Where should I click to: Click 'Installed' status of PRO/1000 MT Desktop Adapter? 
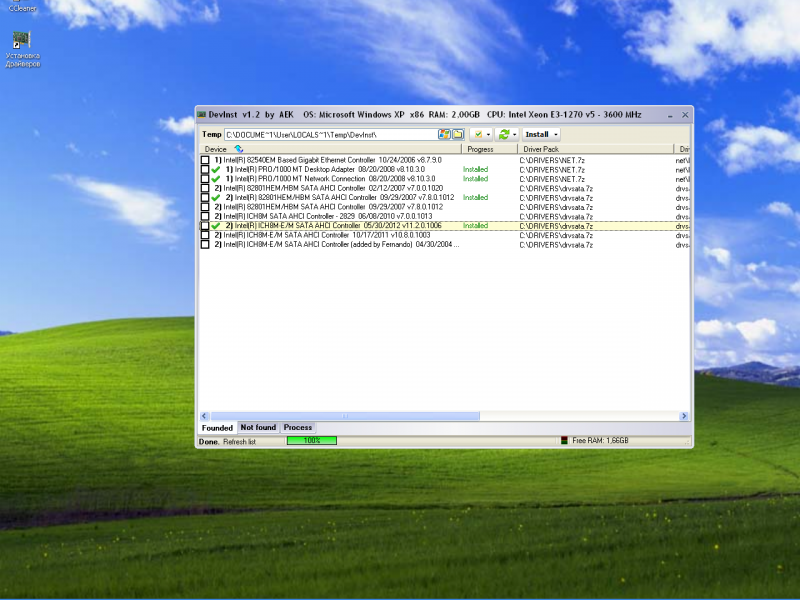coord(476,169)
